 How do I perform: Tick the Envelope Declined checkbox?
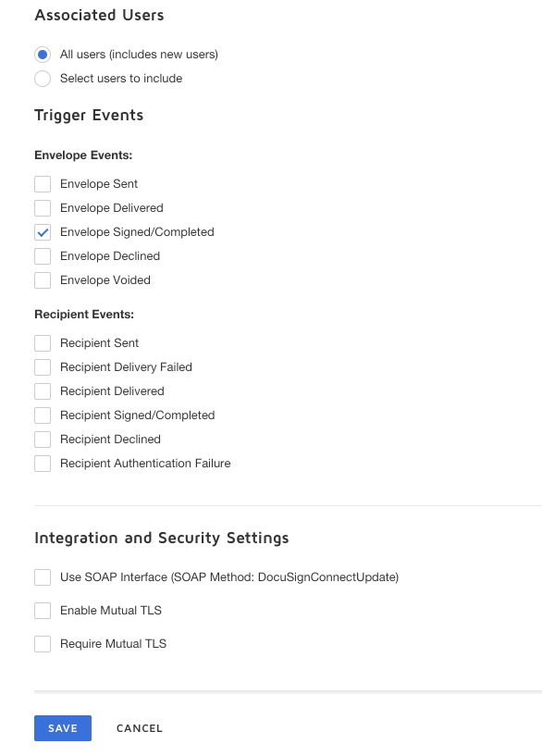coord(43,256)
